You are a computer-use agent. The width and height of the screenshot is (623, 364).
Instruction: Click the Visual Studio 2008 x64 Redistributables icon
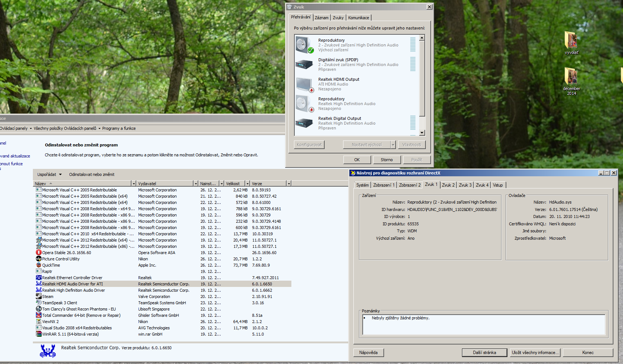pos(39,328)
